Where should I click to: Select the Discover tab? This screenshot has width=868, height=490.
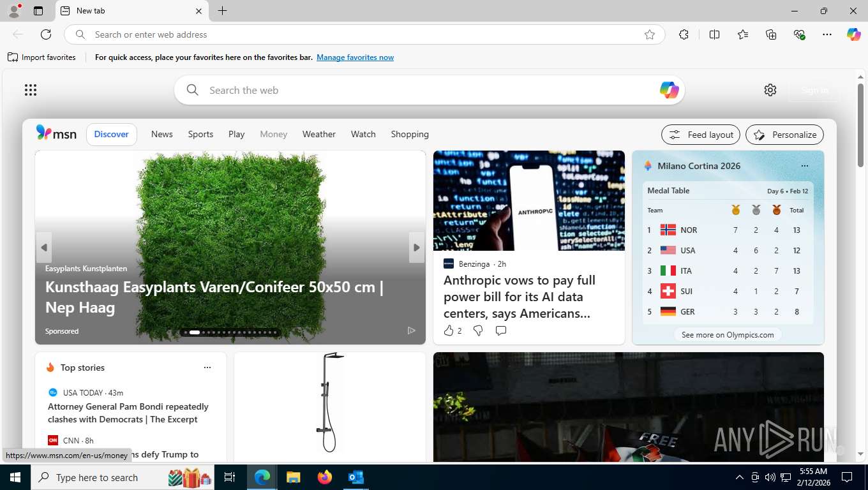point(112,134)
